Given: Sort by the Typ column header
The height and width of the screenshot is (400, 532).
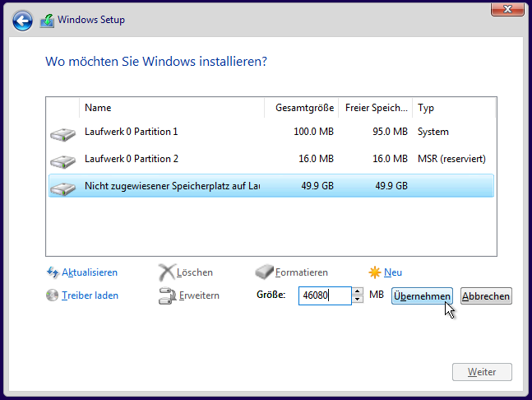Looking at the screenshot, I should [x=454, y=108].
